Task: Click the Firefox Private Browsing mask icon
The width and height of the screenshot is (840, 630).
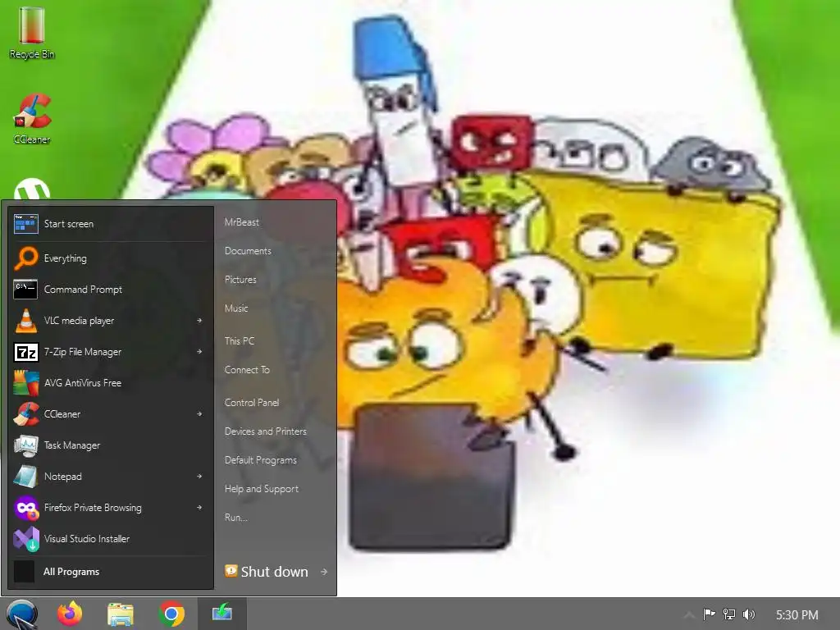Action: coord(25,508)
